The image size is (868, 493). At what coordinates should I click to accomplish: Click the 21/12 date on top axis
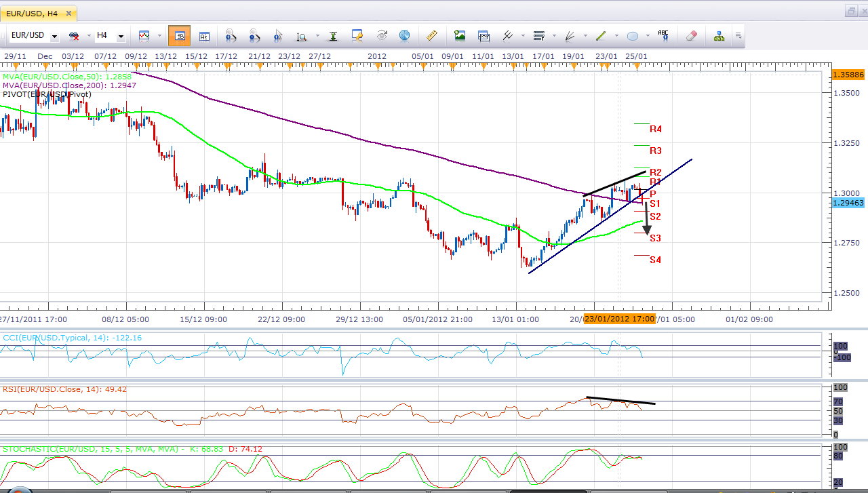259,56
